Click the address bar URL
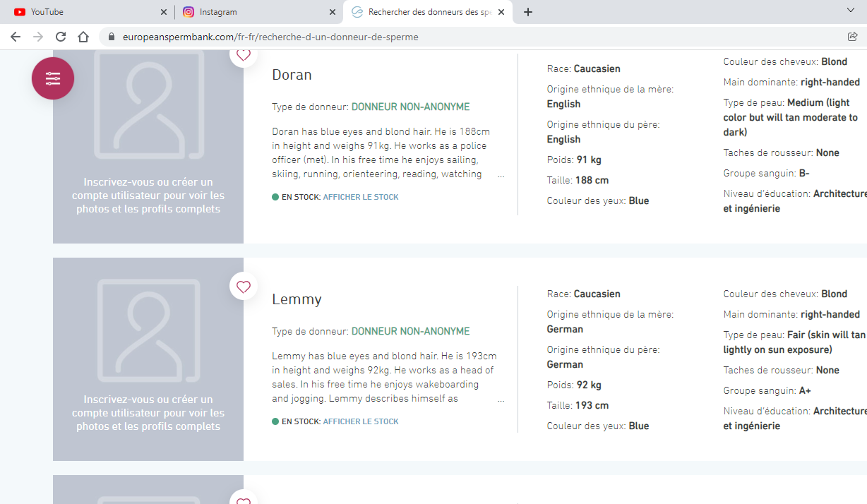Image resolution: width=867 pixels, height=504 pixels. [270, 37]
